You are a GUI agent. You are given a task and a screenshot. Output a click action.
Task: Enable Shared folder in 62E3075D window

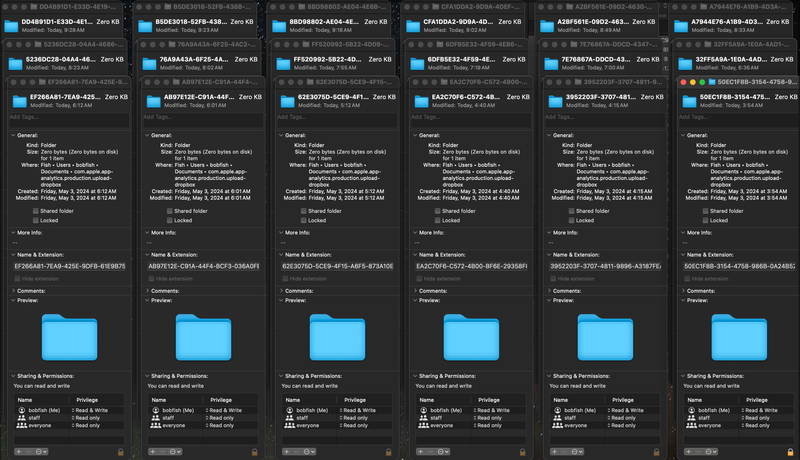click(304, 211)
